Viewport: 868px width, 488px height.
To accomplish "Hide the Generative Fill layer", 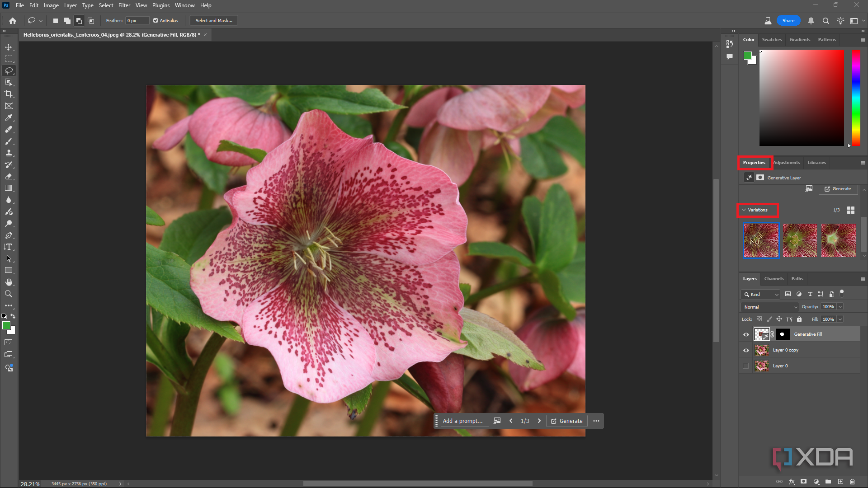I will pyautogui.click(x=746, y=334).
